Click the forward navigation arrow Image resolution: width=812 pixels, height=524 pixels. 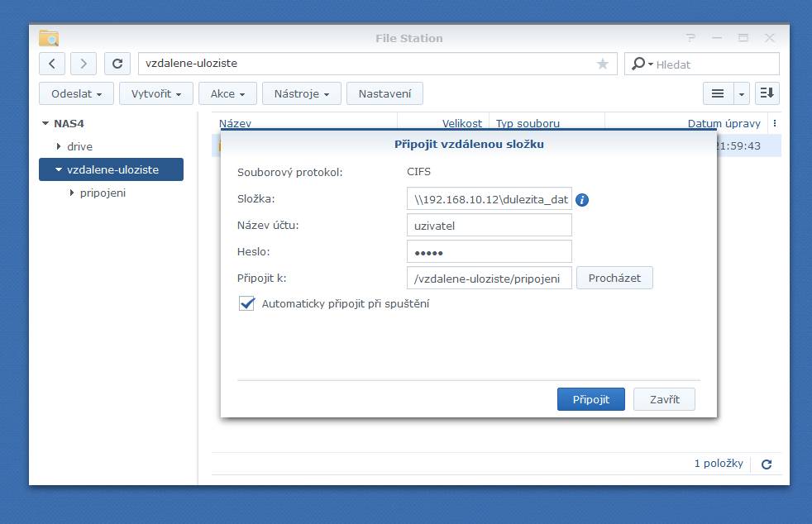pyautogui.click(x=84, y=64)
